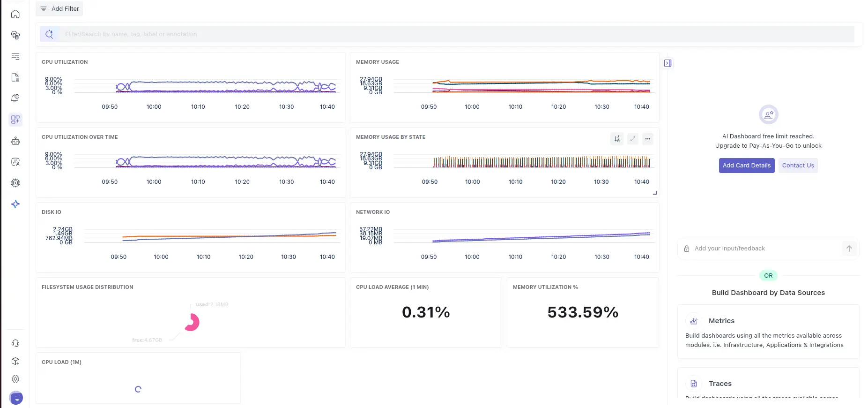Click the Contact Us button

(798, 166)
